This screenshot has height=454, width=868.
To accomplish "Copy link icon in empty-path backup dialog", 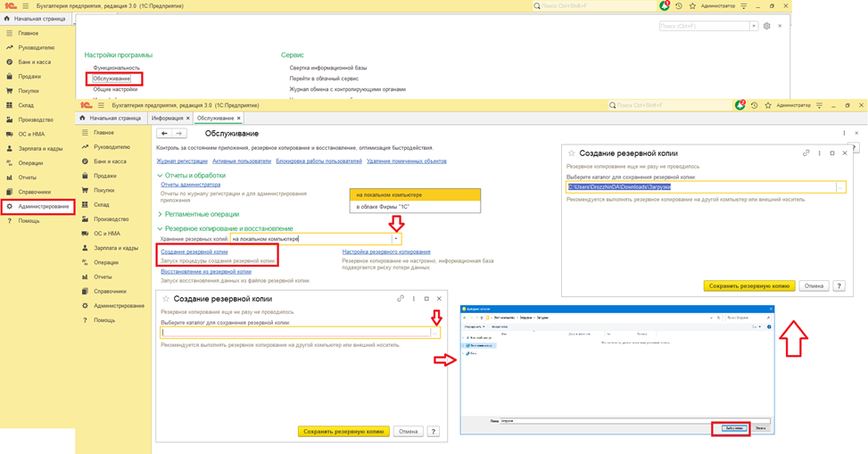I will pyautogui.click(x=401, y=299).
